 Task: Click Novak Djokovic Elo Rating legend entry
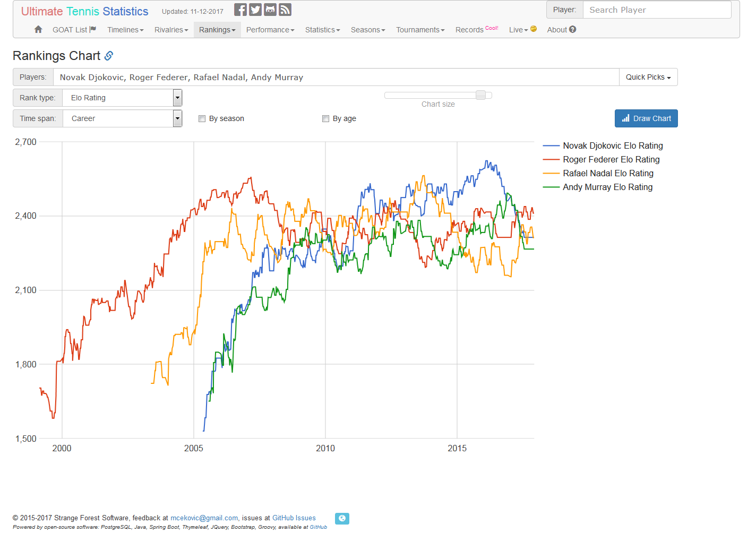(x=603, y=145)
